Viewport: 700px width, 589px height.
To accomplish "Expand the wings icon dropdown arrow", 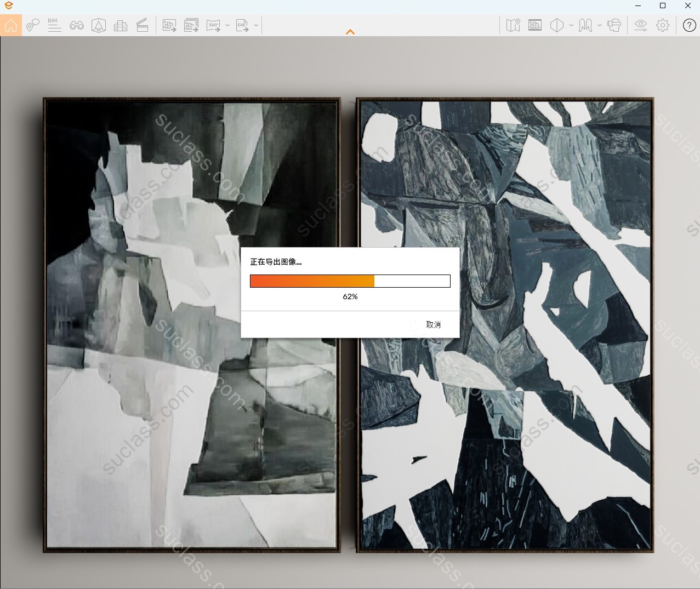I will (600, 25).
